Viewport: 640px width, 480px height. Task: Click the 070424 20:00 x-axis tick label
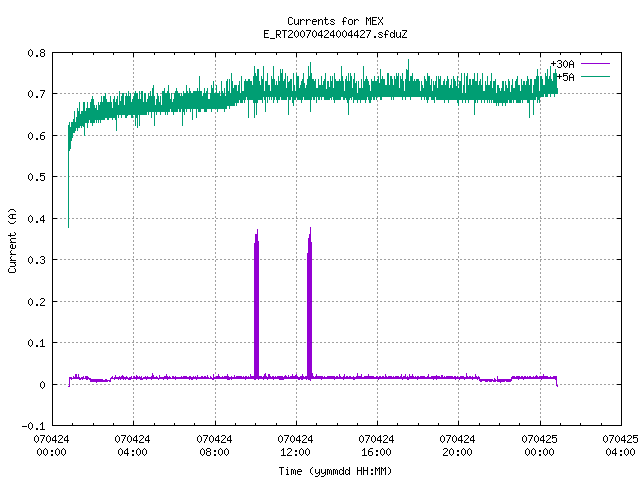tap(458, 446)
